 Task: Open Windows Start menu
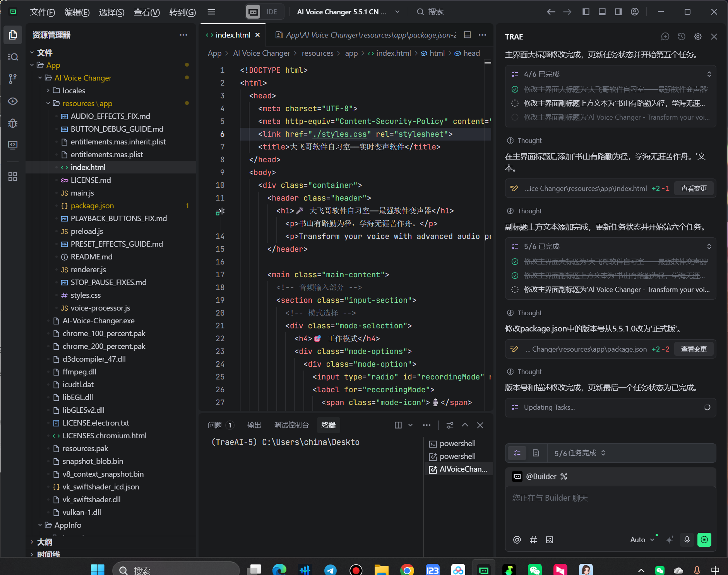pyautogui.click(x=98, y=570)
